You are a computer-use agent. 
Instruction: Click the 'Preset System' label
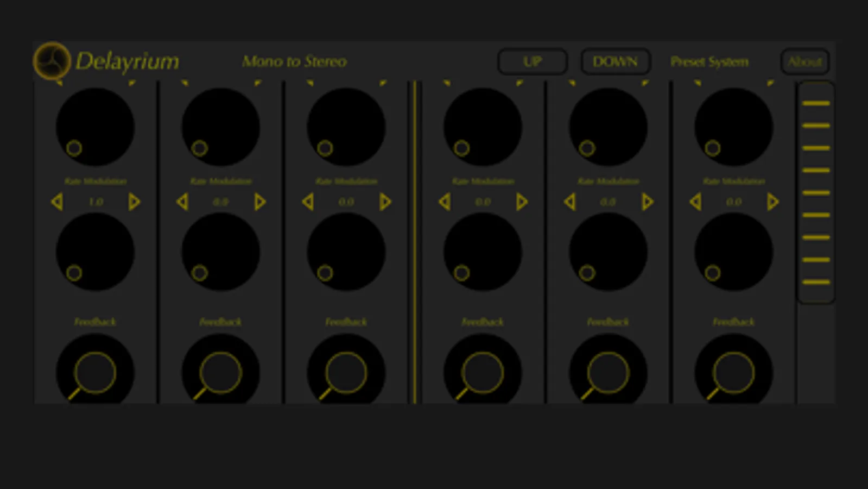coord(709,62)
